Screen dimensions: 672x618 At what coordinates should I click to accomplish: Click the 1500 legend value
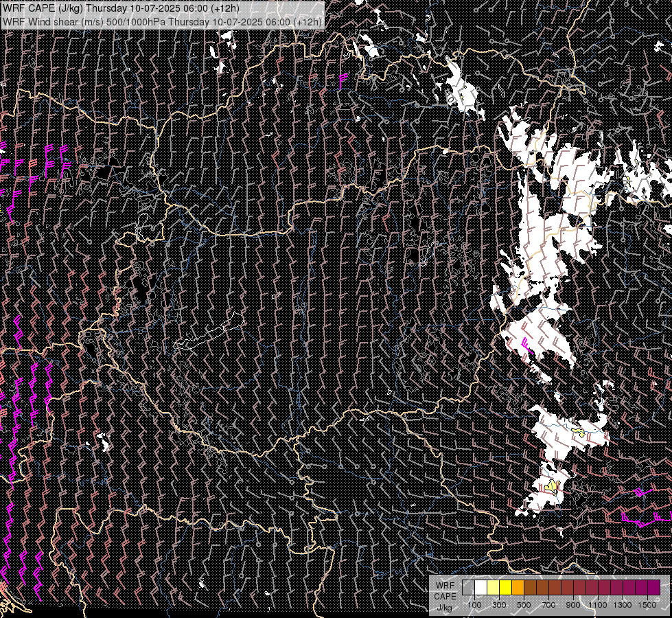tap(647, 605)
